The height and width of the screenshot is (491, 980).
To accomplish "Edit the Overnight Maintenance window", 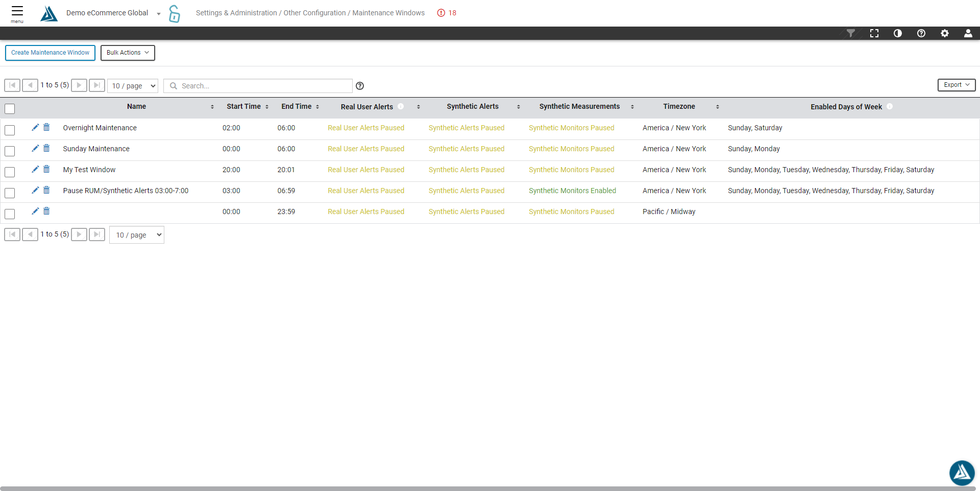I will click(x=35, y=127).
